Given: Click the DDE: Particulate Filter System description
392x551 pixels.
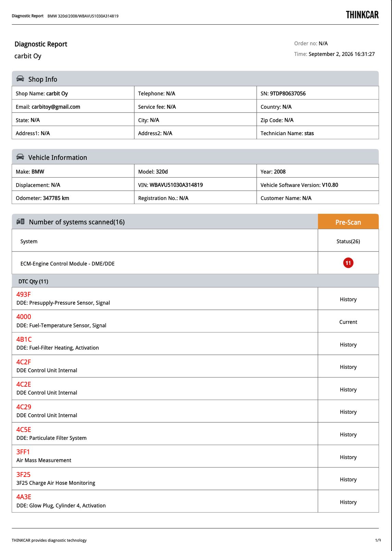Looking at the screenshot, I should 51,438.
